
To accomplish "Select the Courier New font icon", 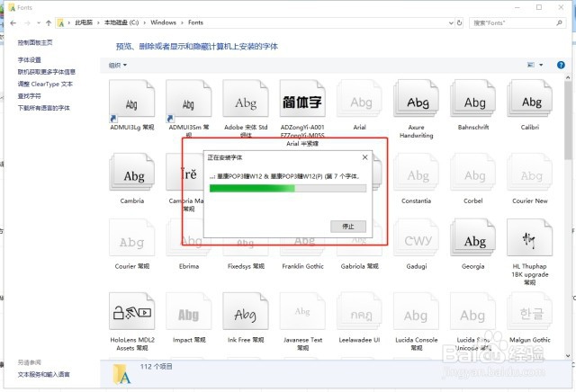I will coord(530,173).
